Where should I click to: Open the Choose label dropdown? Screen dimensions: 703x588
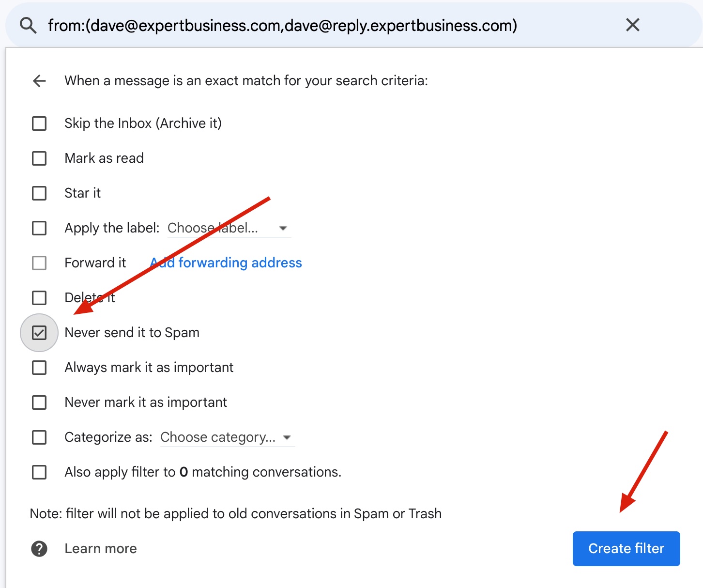(228, 228)
